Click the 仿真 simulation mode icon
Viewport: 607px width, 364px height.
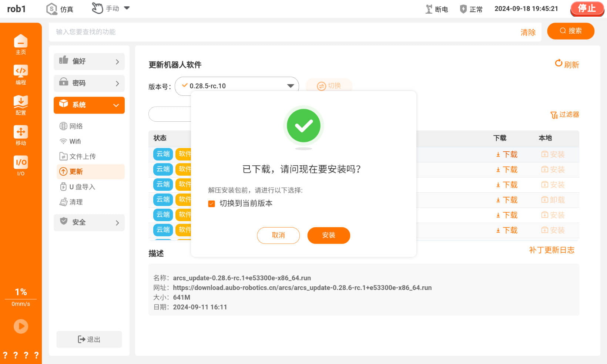(51, 9)
